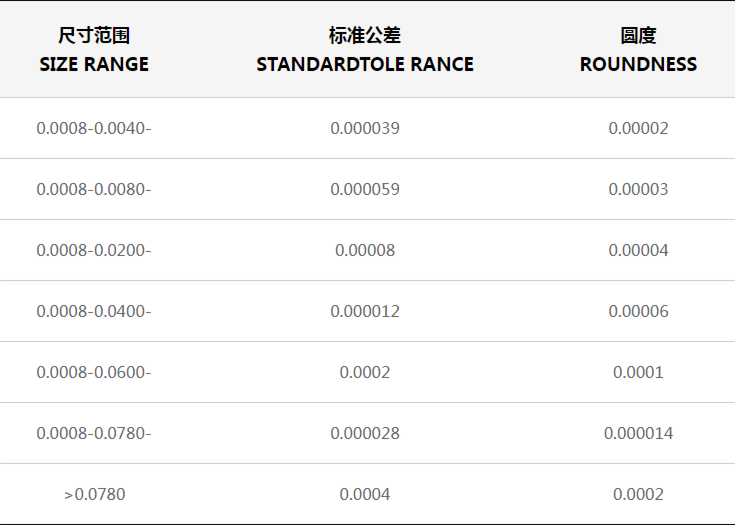
Task: Select the 0.0001 roundness cell
Action: (638, 372)
